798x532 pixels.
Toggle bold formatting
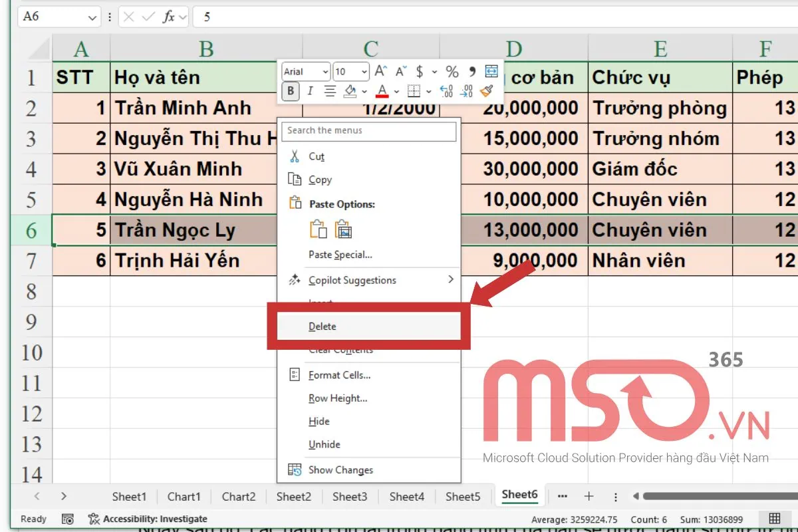tap(291, 91)
